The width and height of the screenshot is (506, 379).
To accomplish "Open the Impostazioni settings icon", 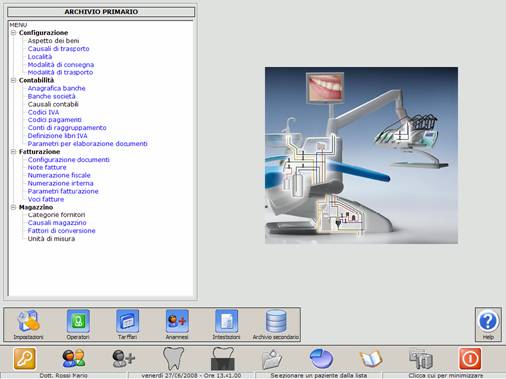I will (x=28, y=322).
